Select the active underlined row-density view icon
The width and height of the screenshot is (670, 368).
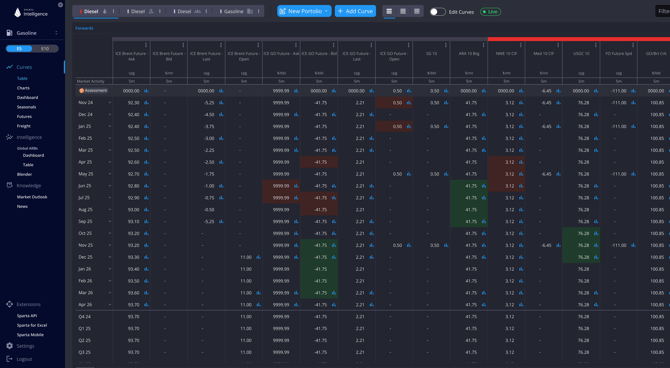[x=389, y=12]
